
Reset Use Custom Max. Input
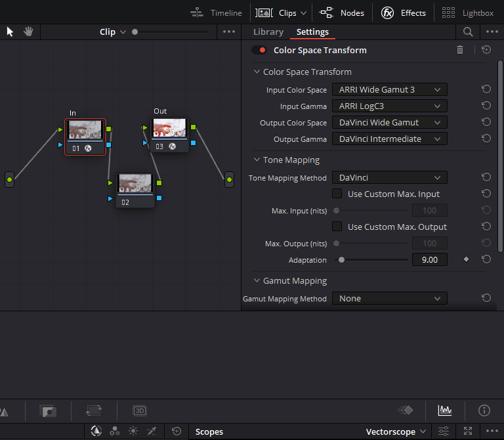click(486, 194)
